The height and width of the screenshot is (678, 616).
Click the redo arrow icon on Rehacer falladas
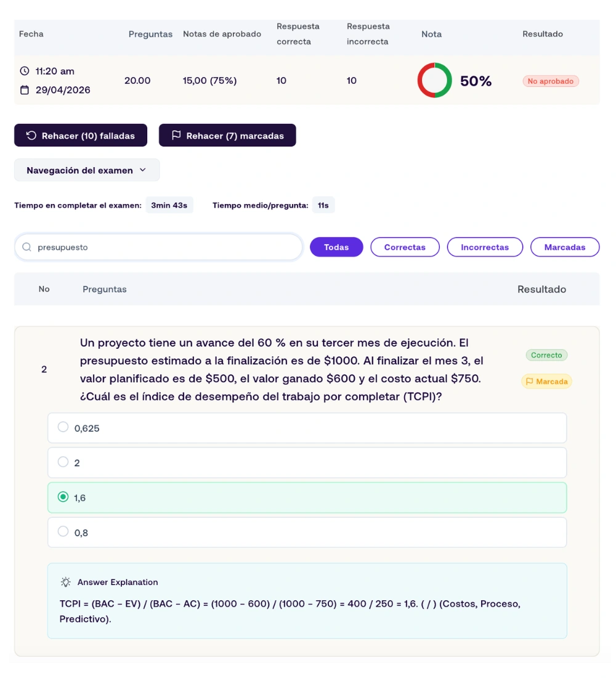click(31, 136)
